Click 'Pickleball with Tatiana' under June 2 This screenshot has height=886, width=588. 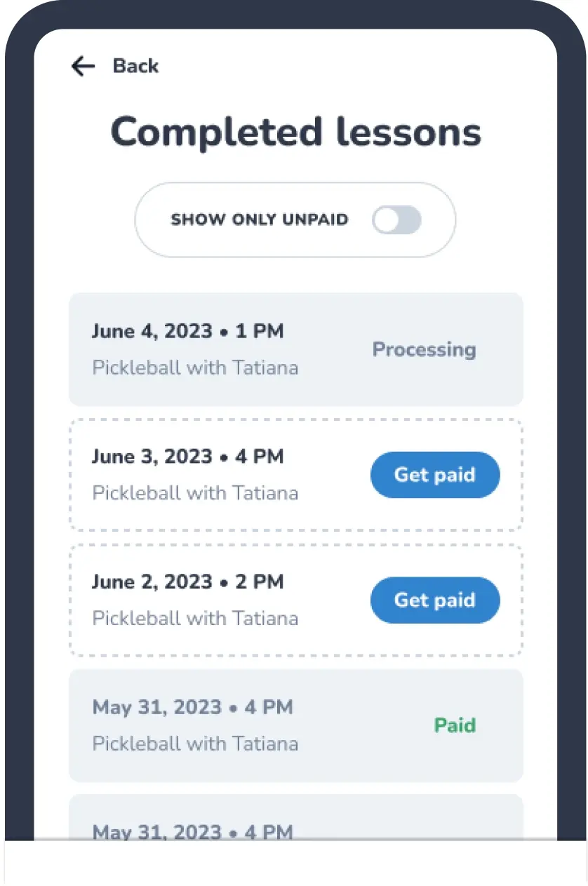click(x=195, y=619)
